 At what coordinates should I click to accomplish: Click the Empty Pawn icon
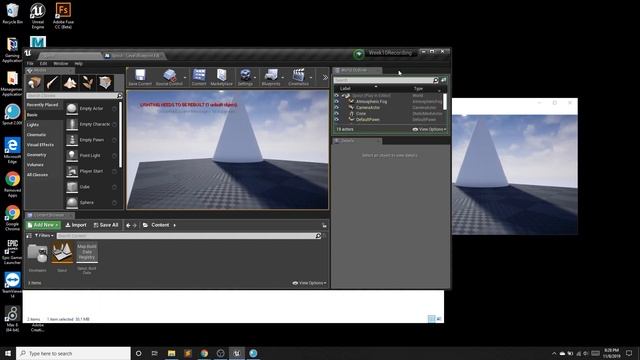pyautogui.click(x=72, y=140)
